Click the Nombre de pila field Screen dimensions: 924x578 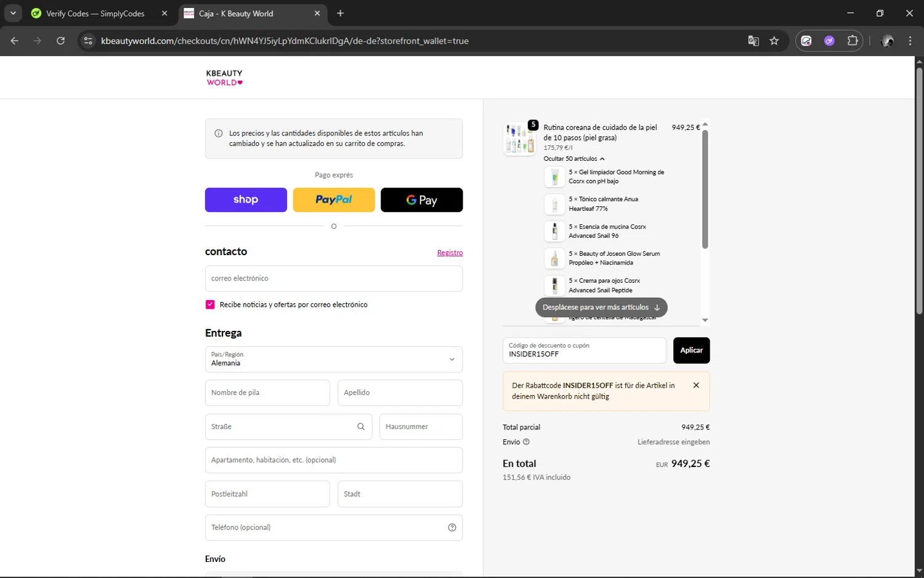(267, 393)
